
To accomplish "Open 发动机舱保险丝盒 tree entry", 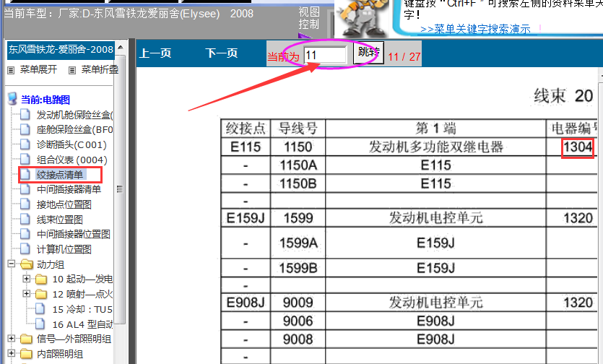I will [x=74, y=115].
